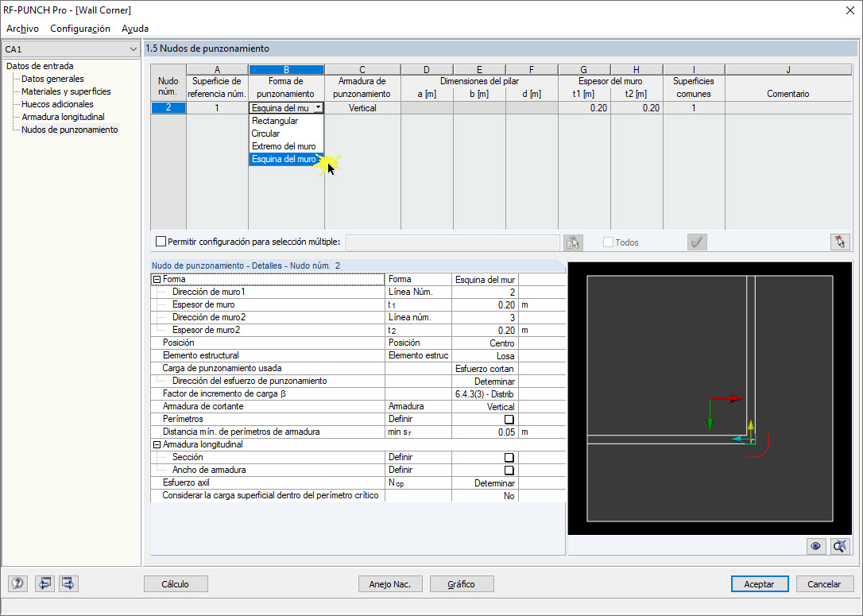
Task: Toggle the Todos checkbox
Action: 608,242
